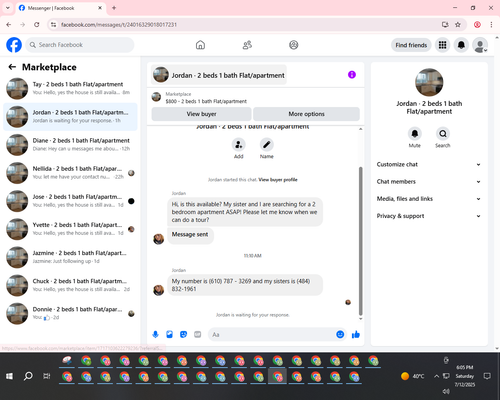Open tab search dropdown in Chrome

tap(8, 8)
